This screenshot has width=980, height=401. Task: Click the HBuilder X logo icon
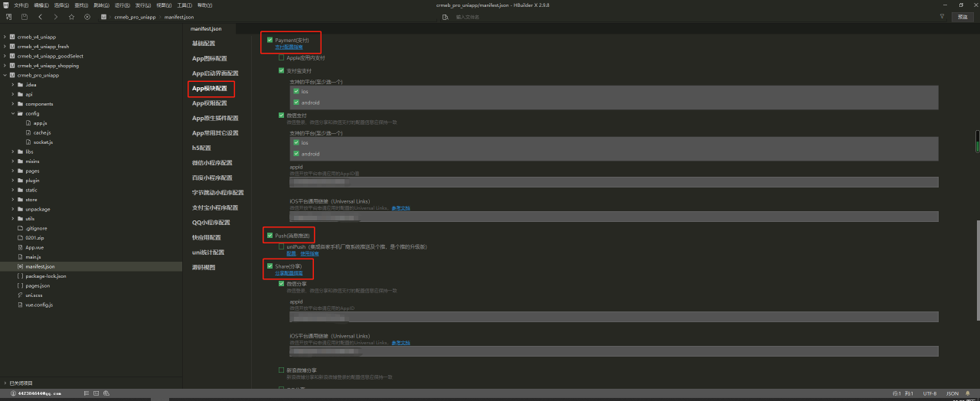(x=5, y=5)
